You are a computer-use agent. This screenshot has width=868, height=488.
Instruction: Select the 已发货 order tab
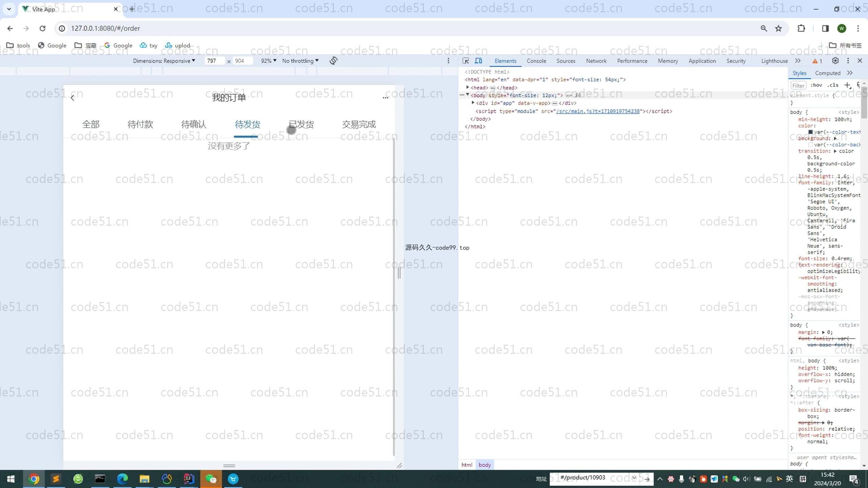(x=301, y=124)
